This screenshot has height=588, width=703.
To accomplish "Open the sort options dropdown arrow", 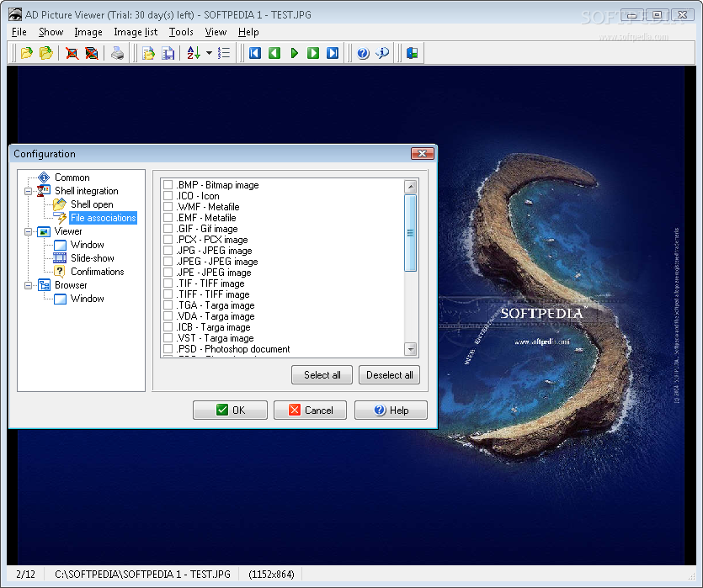I will click(209, 53).
